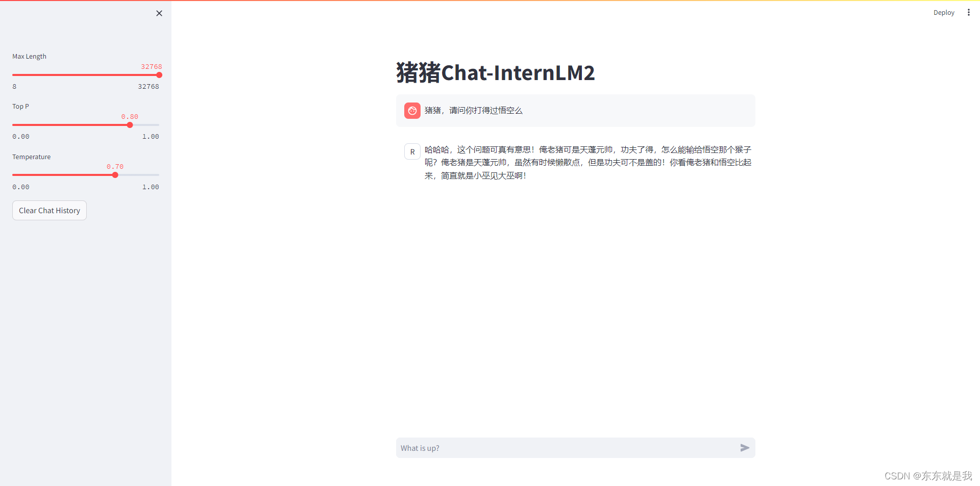
Task: Click the red 0.70 Temperature value
Action: point(115,167)
